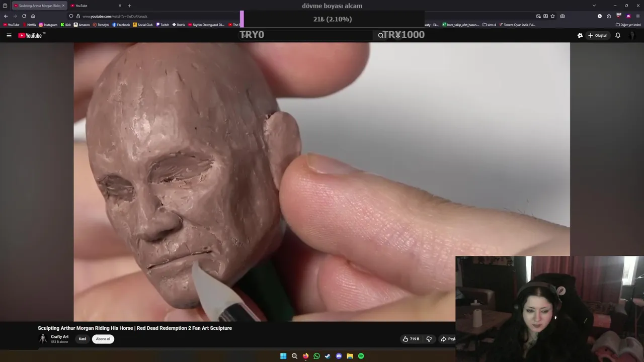Open the Instagram bookmark
644x362 pixels.
click(x=48, y=25)
